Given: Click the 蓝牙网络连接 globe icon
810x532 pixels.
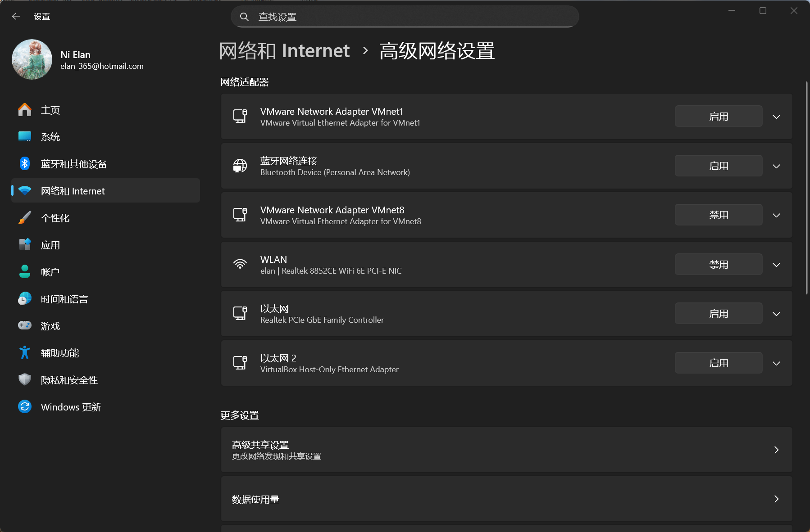Looking at the screenshot, I should 240,166.
